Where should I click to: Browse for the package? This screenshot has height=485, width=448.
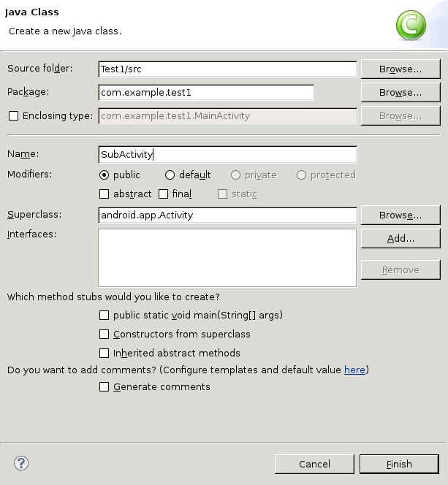(x=400, y=93)
